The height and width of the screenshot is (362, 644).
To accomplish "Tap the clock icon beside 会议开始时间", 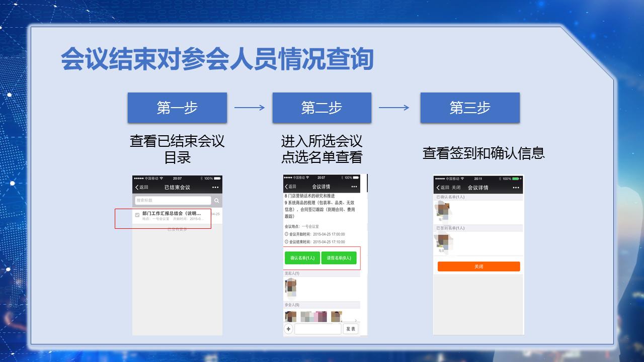I will 286,233.
